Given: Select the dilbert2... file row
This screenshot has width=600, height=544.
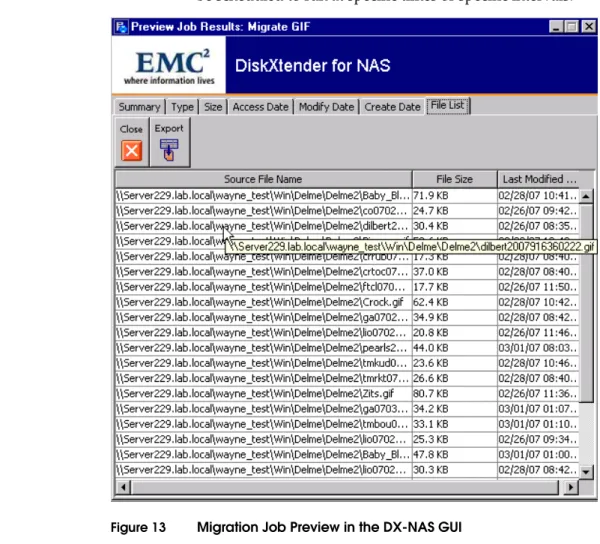Looking at the screenshot, I should coord(347,226).
